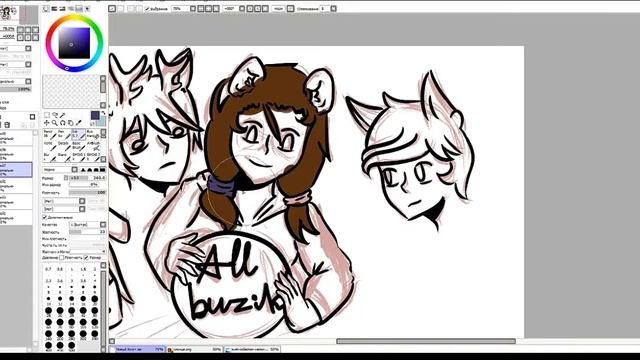Adjust the Жёсткость hardness slider

coord(87,232)
